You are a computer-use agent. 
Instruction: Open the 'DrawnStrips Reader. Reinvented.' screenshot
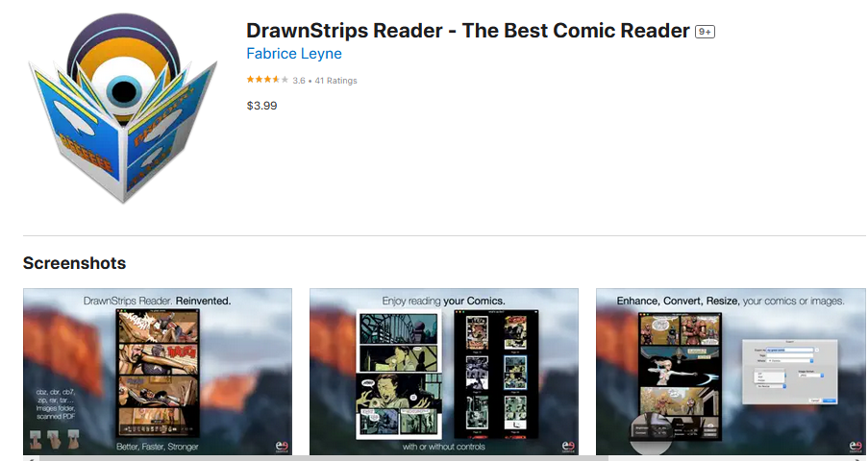[158, 372]
